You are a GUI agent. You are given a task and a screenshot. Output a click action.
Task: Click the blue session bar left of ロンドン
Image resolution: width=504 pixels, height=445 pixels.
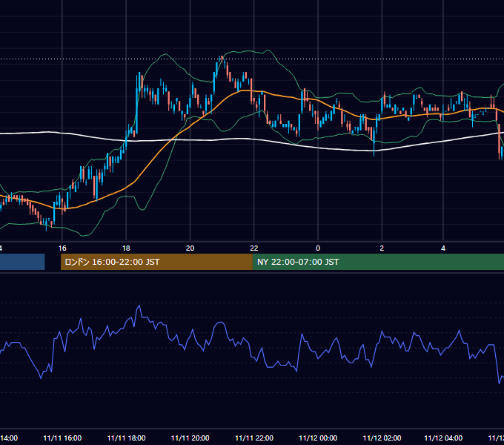tap(22, 262)
